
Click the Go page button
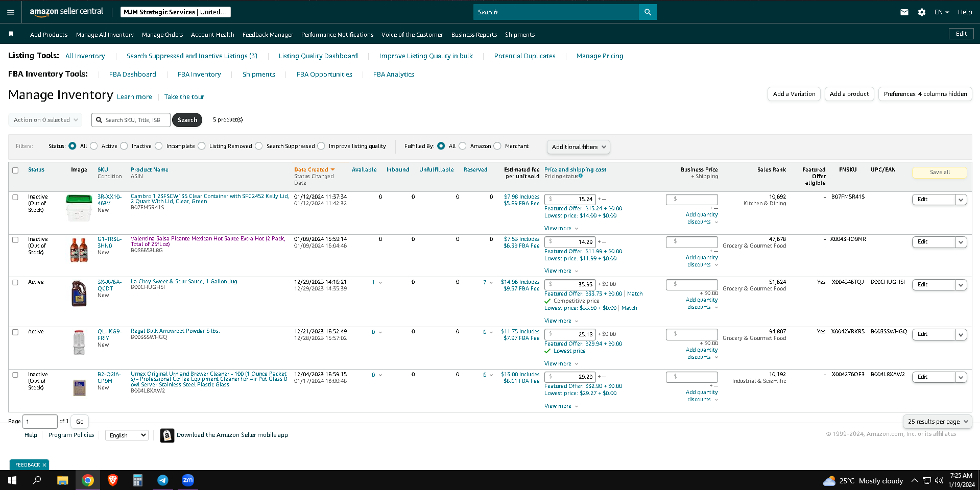(x=80, y=422)
